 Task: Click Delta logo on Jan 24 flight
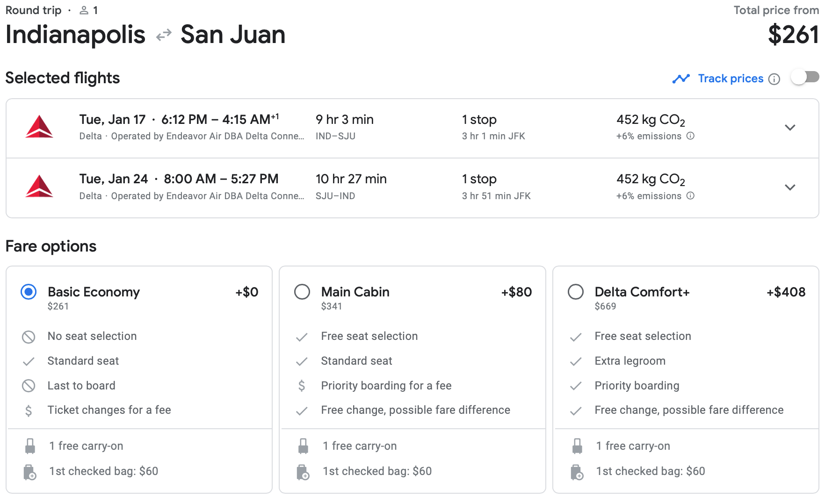pos(39,186)
